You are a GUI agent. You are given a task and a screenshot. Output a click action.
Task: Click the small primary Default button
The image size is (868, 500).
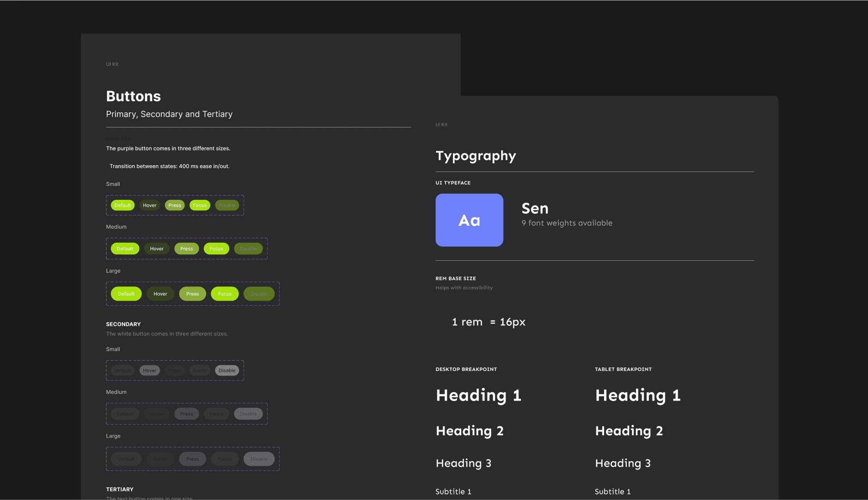[x=122, y=205]
